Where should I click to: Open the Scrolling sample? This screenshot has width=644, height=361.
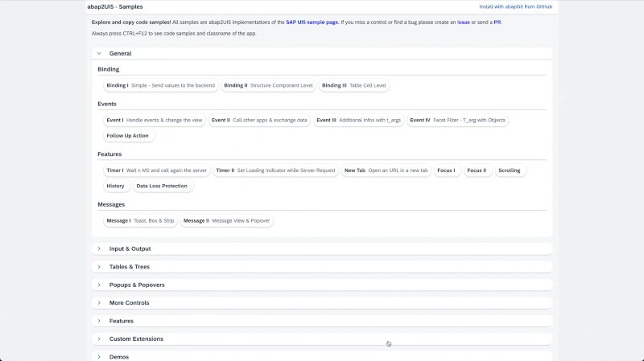coord(510,170)
